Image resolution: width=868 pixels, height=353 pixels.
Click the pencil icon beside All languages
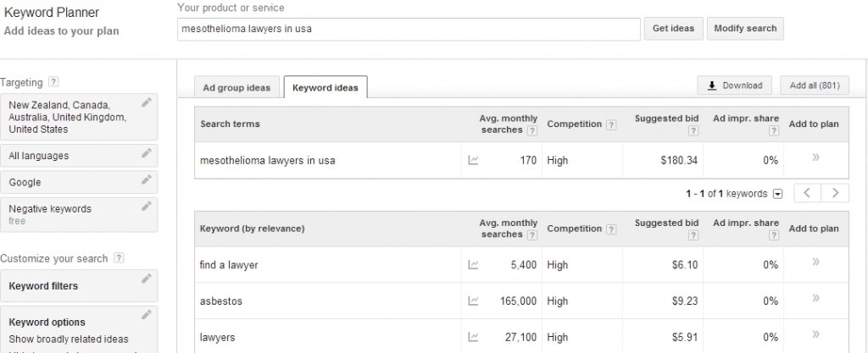(x=147, y=153)
